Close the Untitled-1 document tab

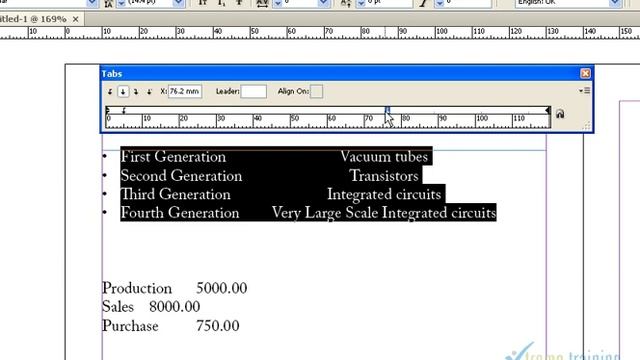click(76, 19)
